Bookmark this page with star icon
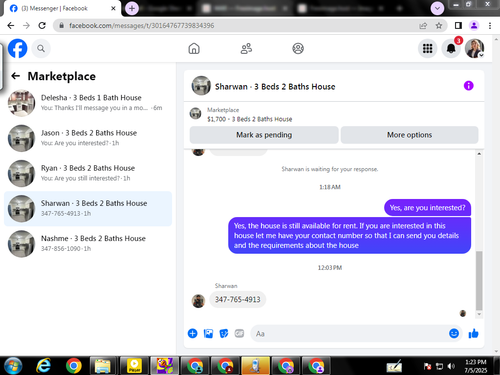The height and width of the screenshot is (375, 500). 439,25
